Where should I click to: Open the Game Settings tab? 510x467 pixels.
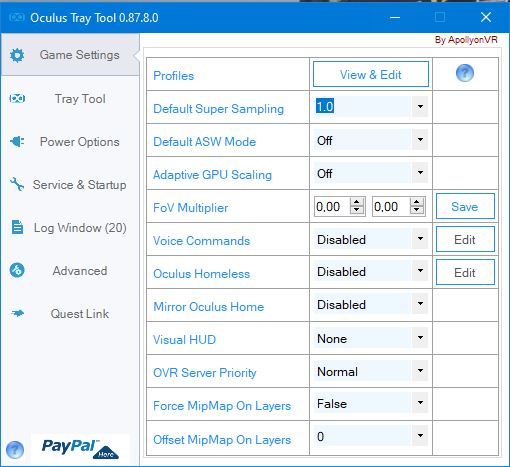click(70, 55)
